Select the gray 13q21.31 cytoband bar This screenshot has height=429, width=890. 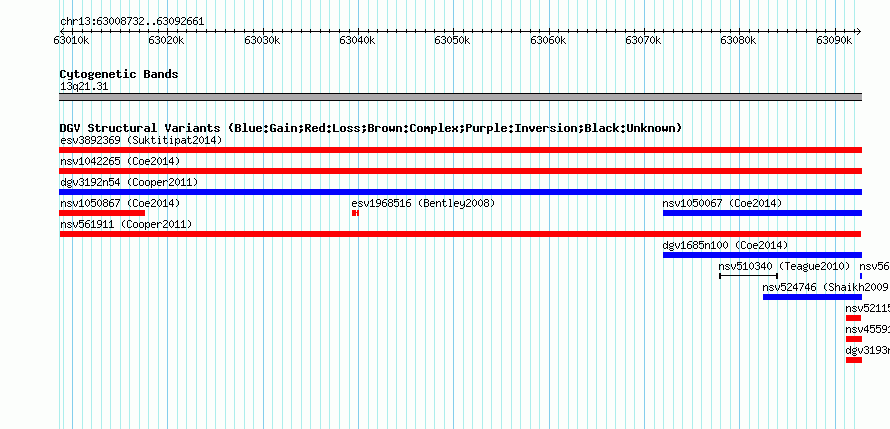tap(460, 97)
